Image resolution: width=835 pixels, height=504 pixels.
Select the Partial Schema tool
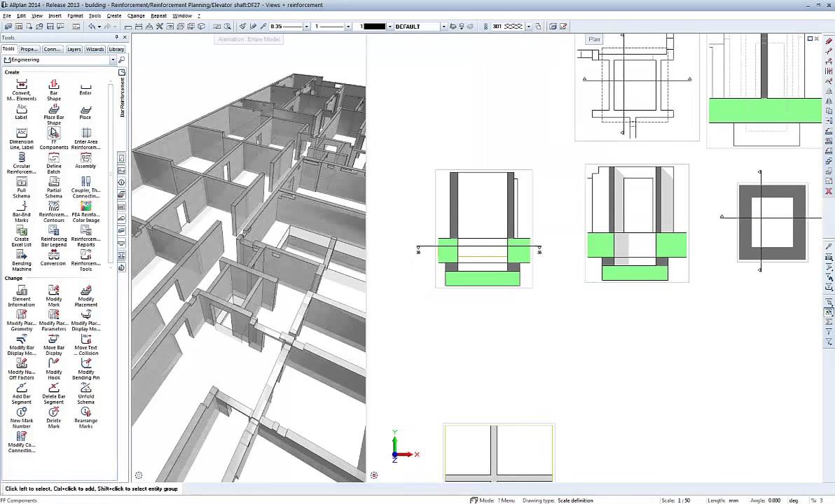(54, 188)
